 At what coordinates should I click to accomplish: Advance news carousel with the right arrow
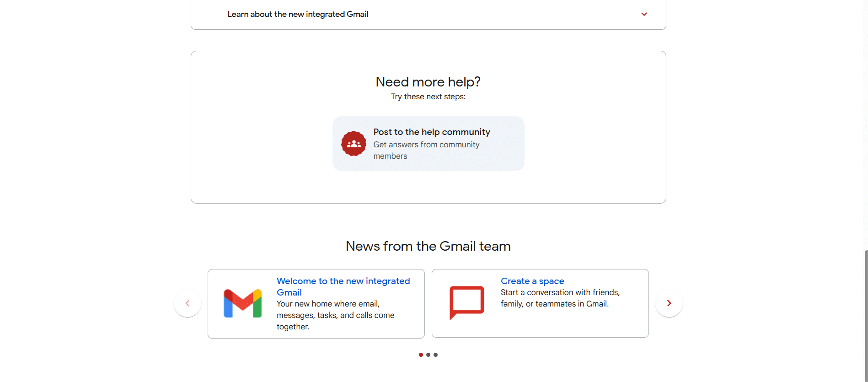(669, 303)
